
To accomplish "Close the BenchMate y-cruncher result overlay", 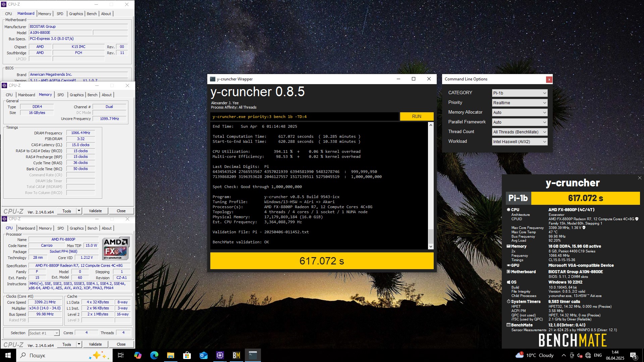I will (x=639, y=178).
